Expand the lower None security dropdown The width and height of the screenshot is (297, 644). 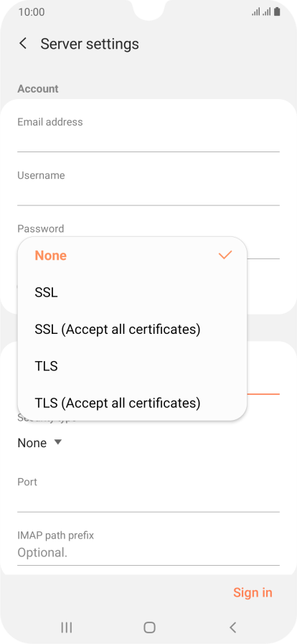(x=39, y=443)
